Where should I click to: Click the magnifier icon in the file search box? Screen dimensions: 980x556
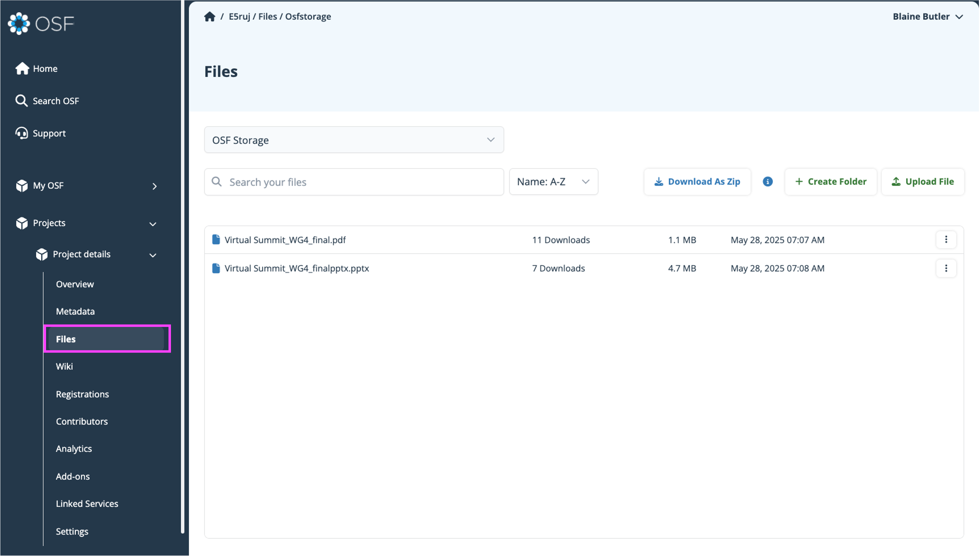(x=217, y=182)
